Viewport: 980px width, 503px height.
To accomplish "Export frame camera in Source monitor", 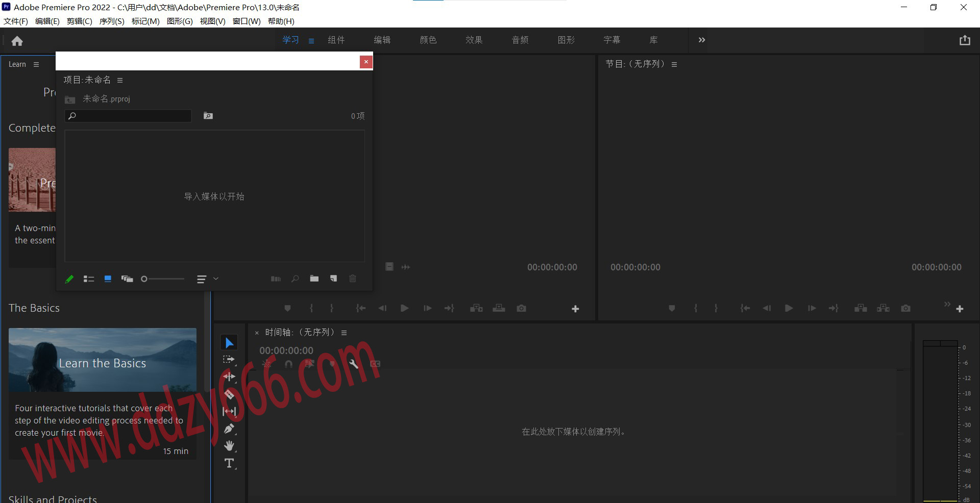I will pyautogui.click(x=521, y=308).
